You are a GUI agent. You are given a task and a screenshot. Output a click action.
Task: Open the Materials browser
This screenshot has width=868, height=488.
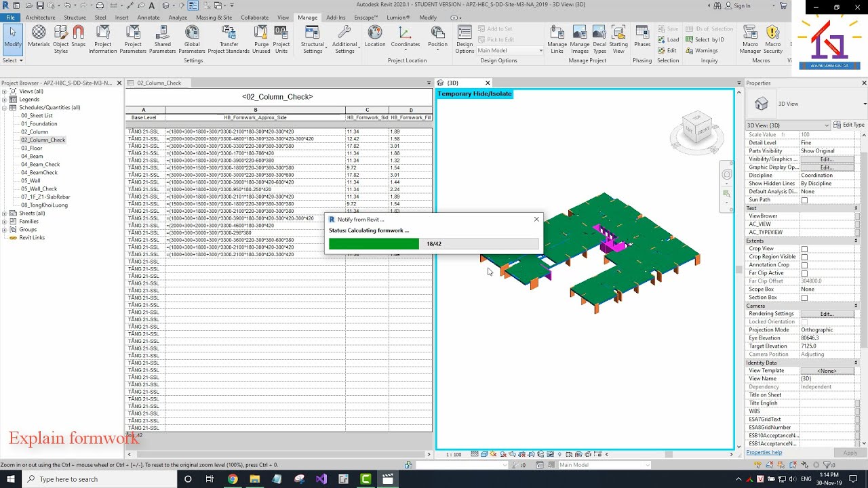[x=39, y=38]
